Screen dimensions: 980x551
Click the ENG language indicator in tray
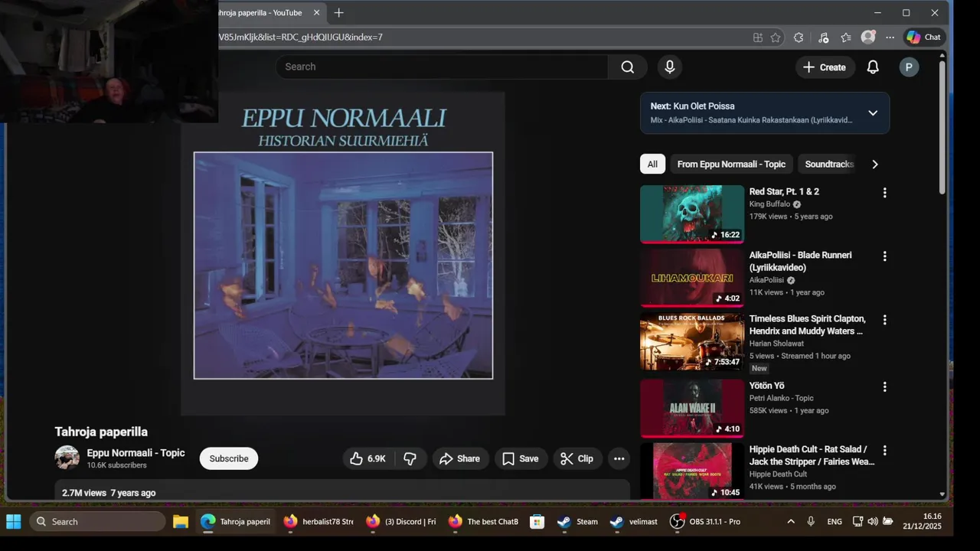[835, 522]
